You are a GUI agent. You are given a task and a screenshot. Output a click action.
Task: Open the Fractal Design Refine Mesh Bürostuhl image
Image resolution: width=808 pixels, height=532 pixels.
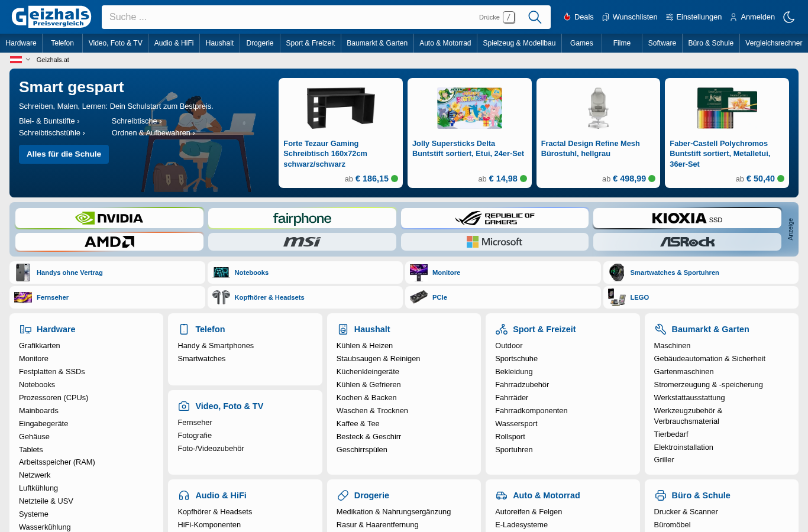(x=598, y=108)
